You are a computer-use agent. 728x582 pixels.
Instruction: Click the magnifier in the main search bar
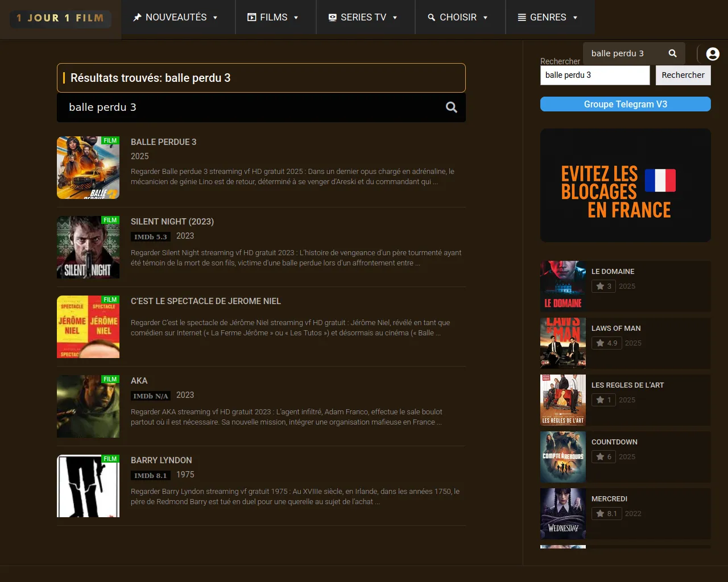click(452, 107)
